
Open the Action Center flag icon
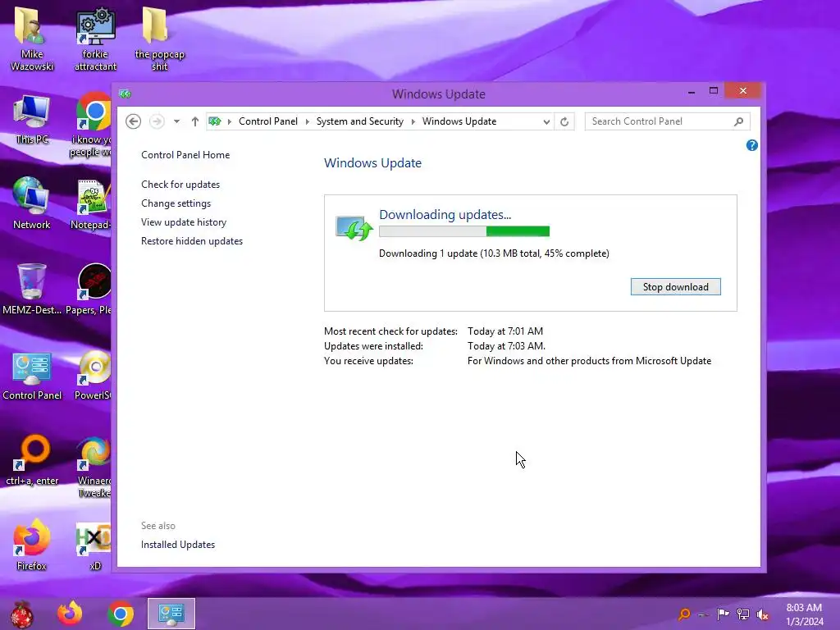point(723,614)
